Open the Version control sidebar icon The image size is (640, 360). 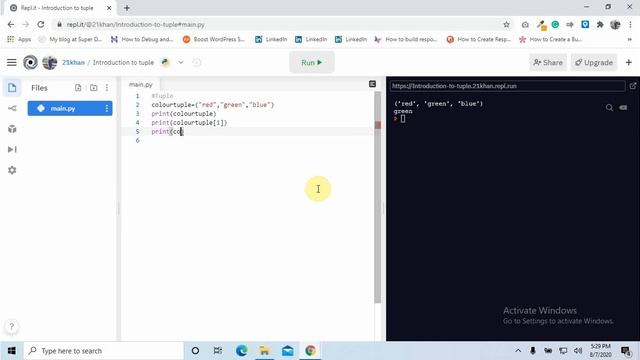(x=12, y=108)
